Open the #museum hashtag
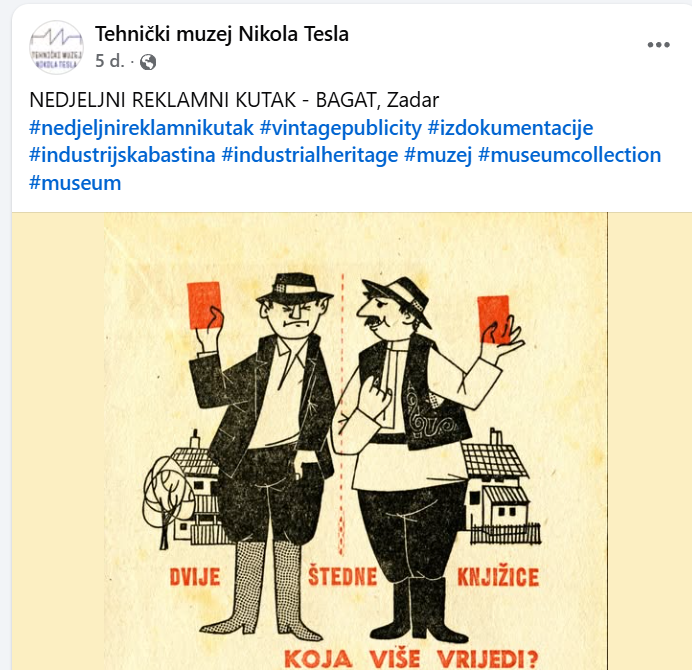The height and width of the screenshot is (670, 692). tap(75, 183)
